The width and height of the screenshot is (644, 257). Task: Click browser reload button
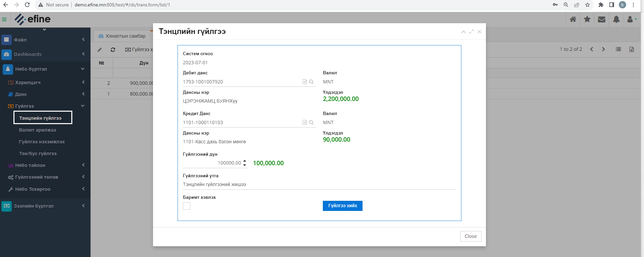pyautogui.click(x=27, y=5)
